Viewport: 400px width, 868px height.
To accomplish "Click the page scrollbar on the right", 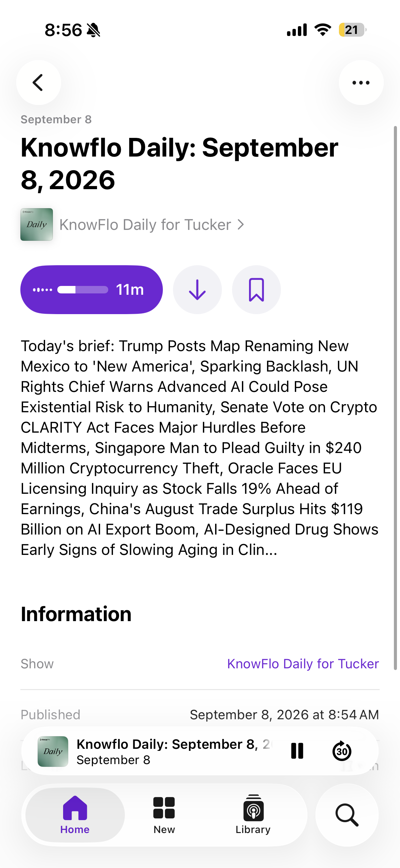I will [395, 398].
